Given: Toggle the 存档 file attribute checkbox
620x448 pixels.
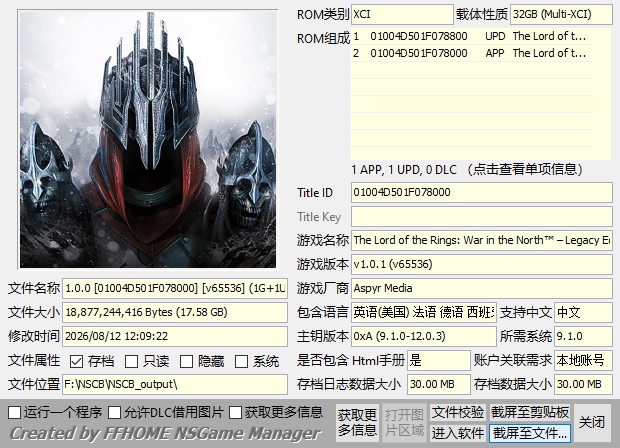Looking at the screenshot, I should pos(76,361).
